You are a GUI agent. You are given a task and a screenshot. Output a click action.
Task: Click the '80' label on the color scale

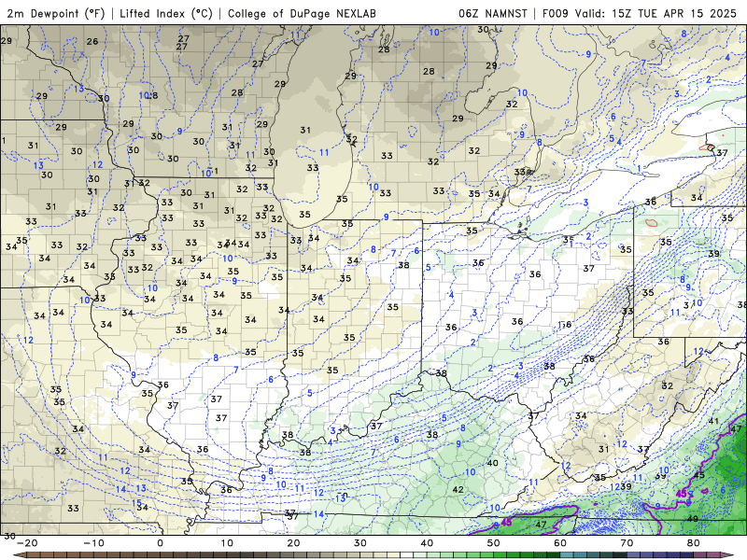coord(694,543)
